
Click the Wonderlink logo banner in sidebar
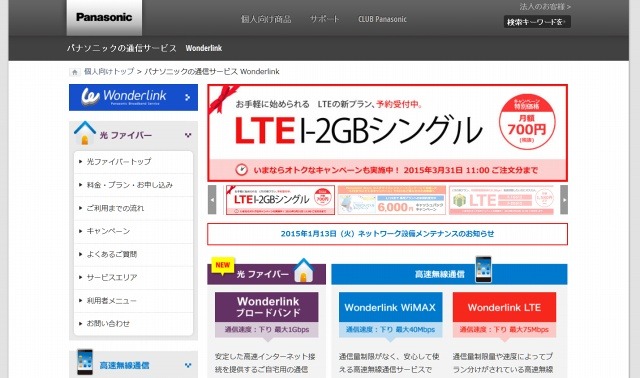point(133,97)
